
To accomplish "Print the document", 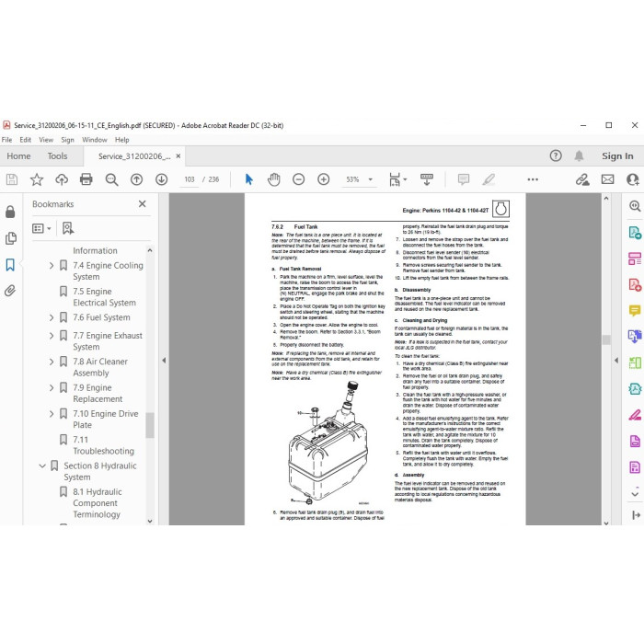I will [86, 179].
